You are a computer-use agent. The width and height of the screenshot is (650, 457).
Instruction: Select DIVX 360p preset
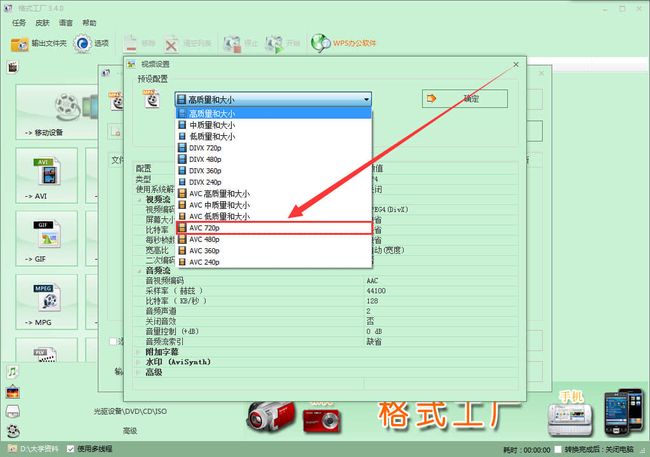(274, 170)
